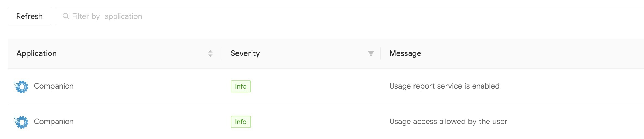Click the magnifier icon in the filter box
The width and height of the screenshot is (644, 139).
coord(66,16)
